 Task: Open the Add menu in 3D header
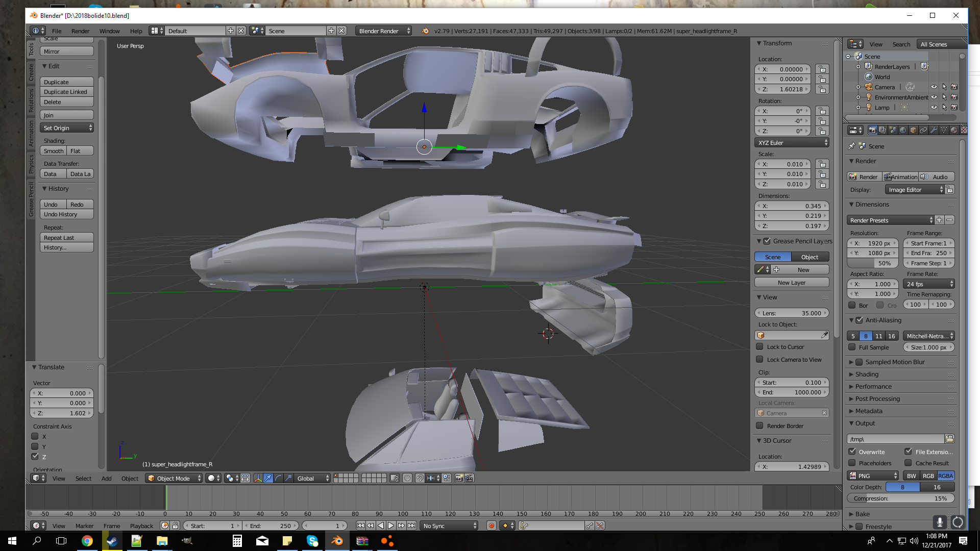106,479
